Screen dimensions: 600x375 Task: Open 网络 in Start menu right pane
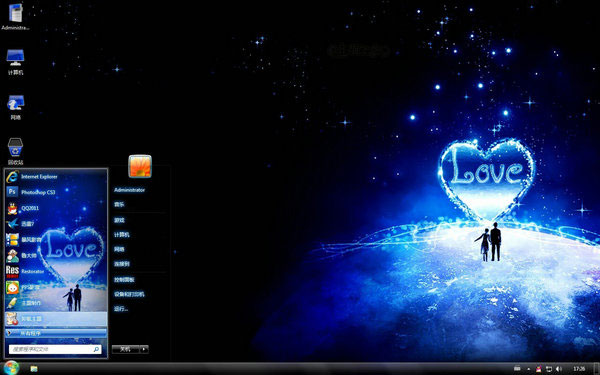click(x=119, y=249)
